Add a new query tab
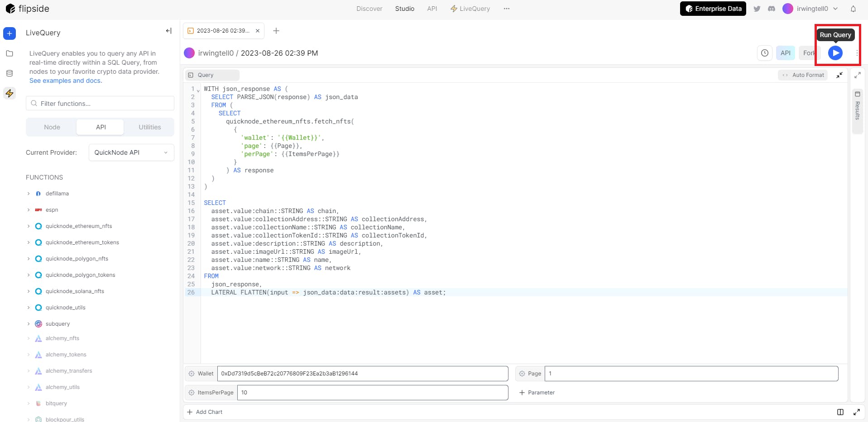Screen dimensions: 868x422 tap(276, 31)
